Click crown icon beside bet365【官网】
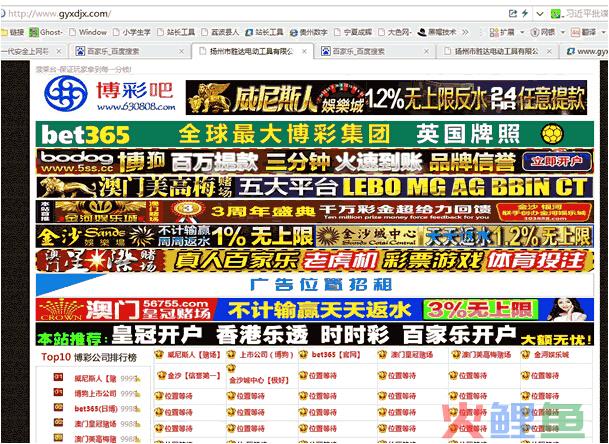 (x=303, y=354)
